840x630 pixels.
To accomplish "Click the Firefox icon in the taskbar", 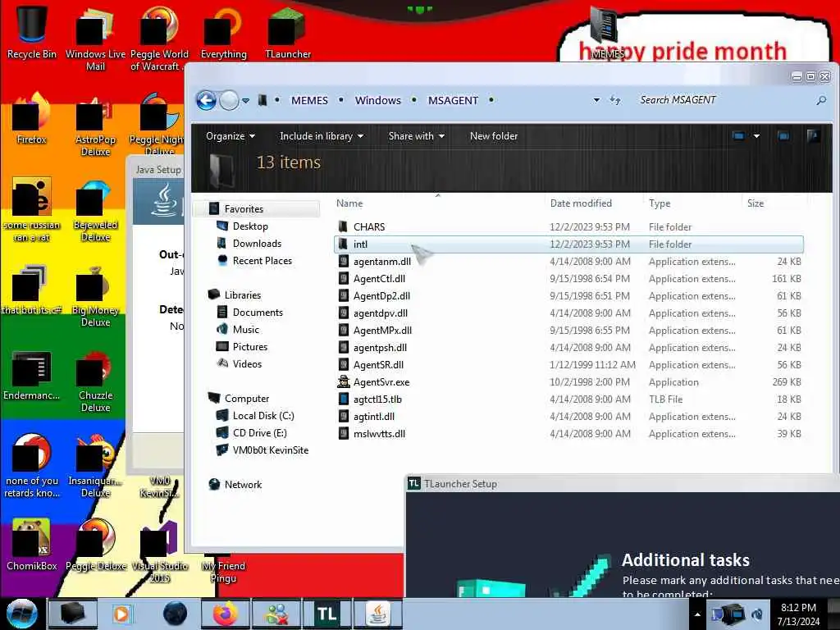I will point(226,614).
